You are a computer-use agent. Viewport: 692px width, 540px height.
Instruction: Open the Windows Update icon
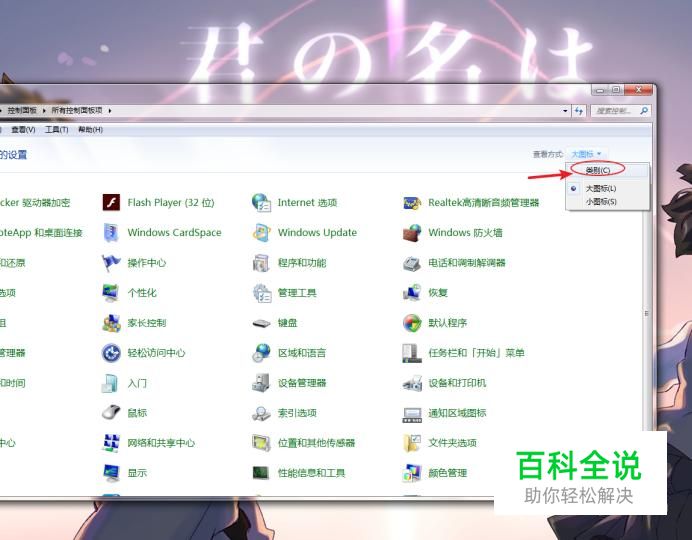(261, 232)
